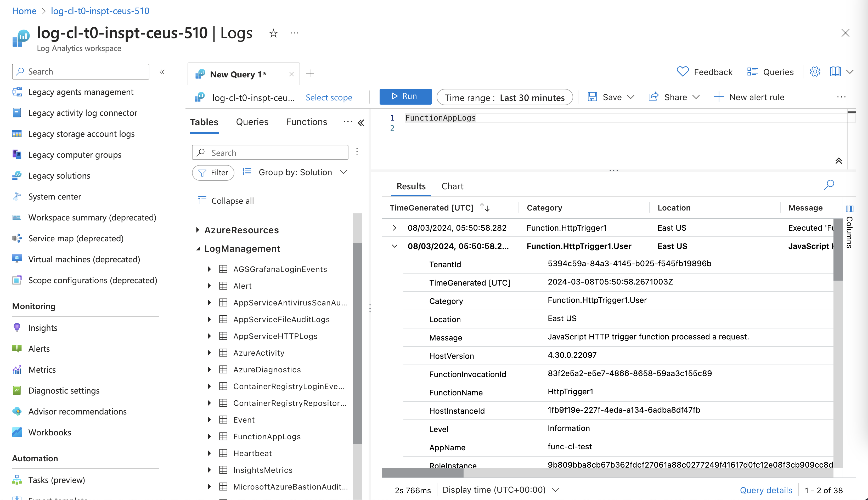This screenshot has width=868, height=500.
Task: Open the Save dropdown arrow
Action: 630,97
